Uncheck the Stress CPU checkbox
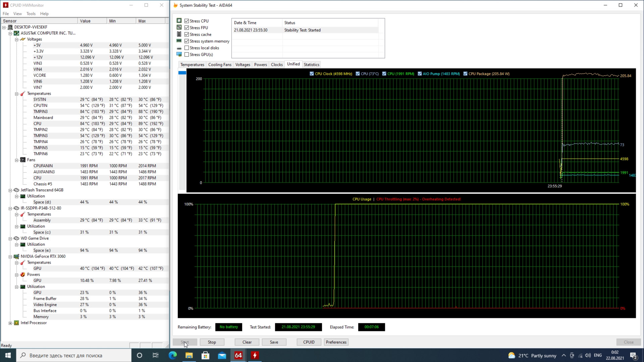This screenshot has height=362, width=644. coord(187,21)
